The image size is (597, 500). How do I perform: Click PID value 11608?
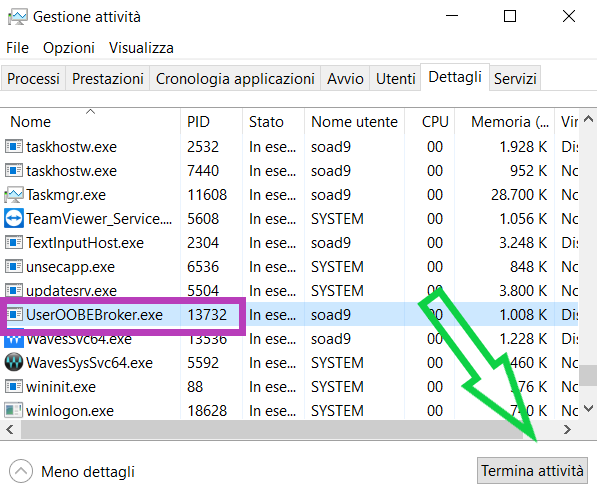207,195
